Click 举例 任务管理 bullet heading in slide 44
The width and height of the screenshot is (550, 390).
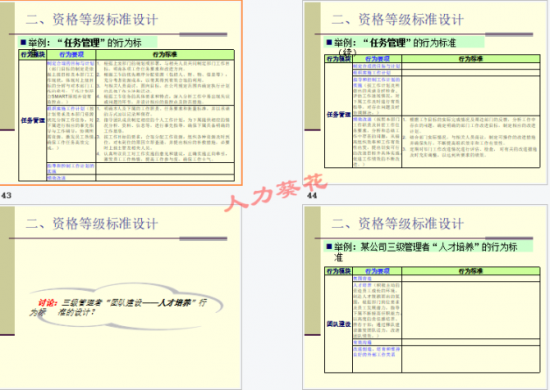pyautogui.click(x=391, y=43)
